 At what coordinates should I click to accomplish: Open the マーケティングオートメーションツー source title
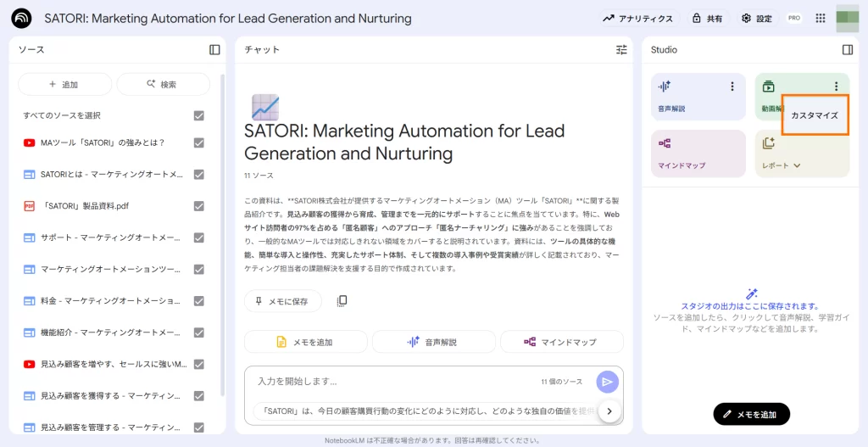click(111, 269)
